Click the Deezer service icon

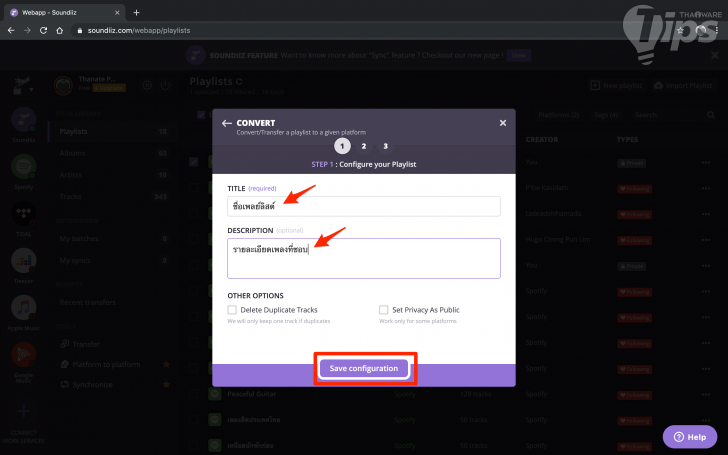coord(25,260)
